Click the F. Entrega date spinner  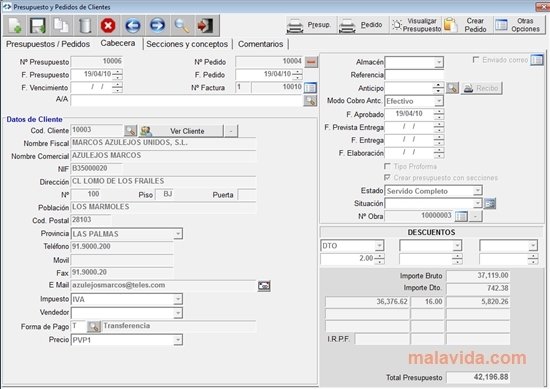438,140
